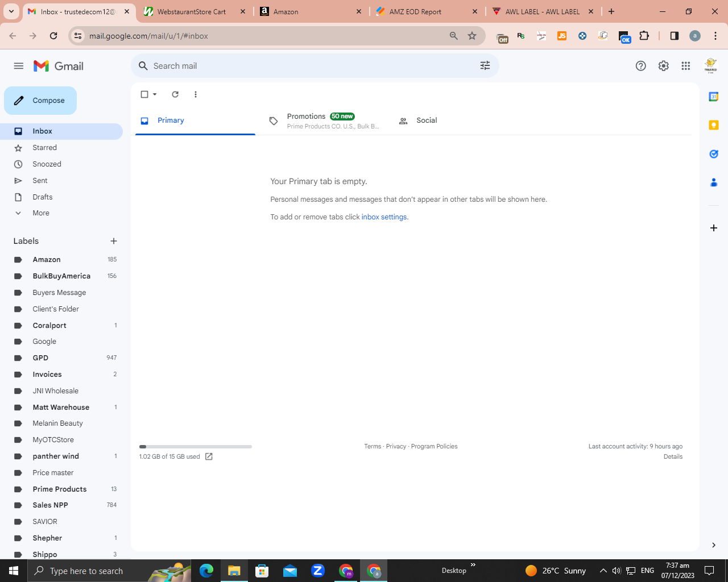Open the Matt Warehouse label

click(61, 408)
